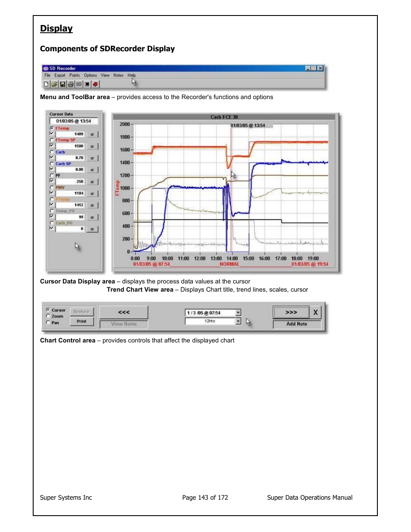The width and height of the screenshot is (411, 532).
Task: Click the 1/3/05 @ 07:54 date field
Action: (210, 313)
